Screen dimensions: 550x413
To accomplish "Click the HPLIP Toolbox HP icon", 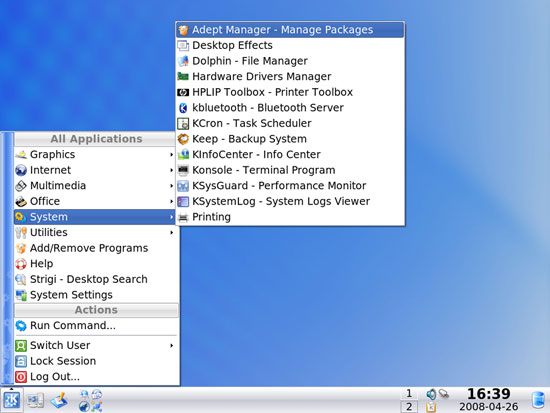I will [x=183, y=92].
